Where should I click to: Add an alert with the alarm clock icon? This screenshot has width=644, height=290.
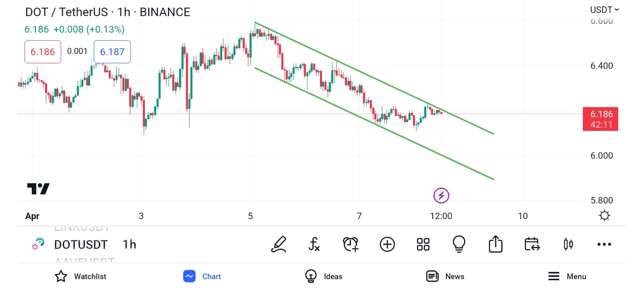(350, 244)
